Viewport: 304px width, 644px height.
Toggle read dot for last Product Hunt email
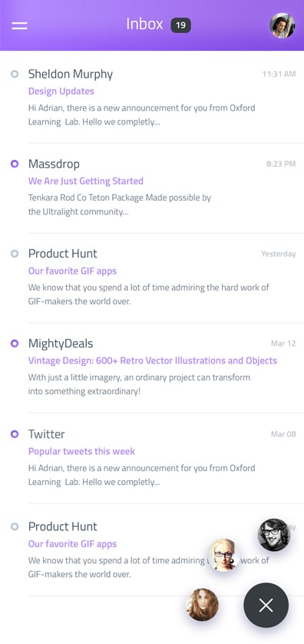click(x=15, y=526)
